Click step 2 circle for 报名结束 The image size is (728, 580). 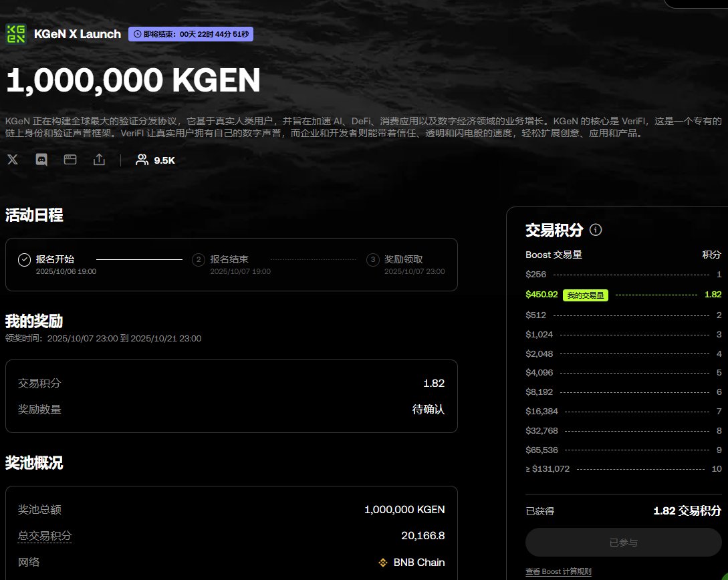[199, 260]
